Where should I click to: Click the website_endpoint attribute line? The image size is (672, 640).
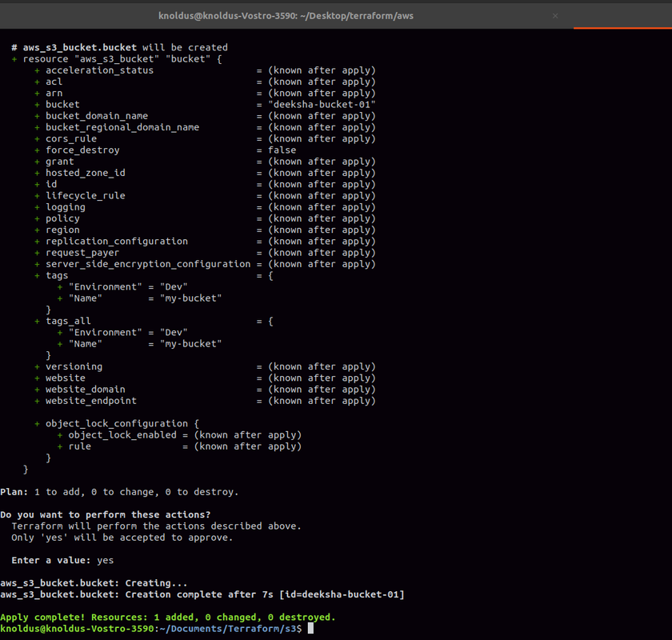point(205,401)
